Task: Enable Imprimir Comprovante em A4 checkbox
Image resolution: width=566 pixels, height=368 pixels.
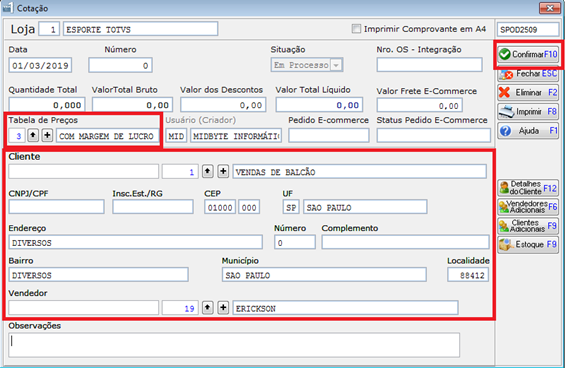Action: [356, 29]
